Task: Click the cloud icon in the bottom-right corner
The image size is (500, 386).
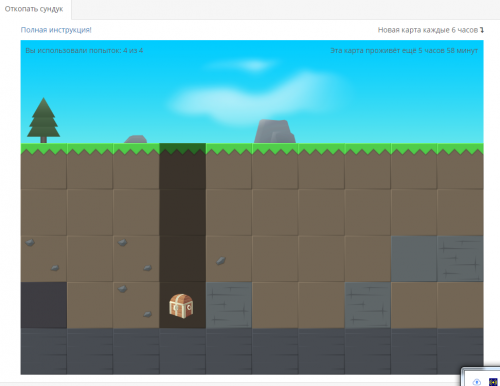Action: [477, 382]
